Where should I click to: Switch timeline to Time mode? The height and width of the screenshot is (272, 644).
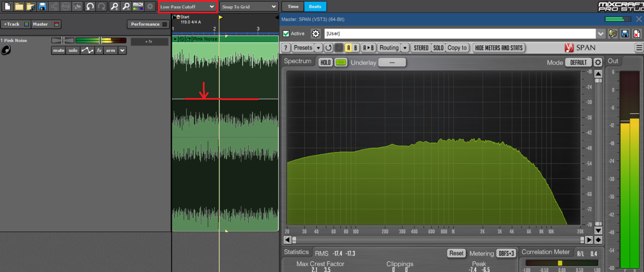click(x=293, y=7)
